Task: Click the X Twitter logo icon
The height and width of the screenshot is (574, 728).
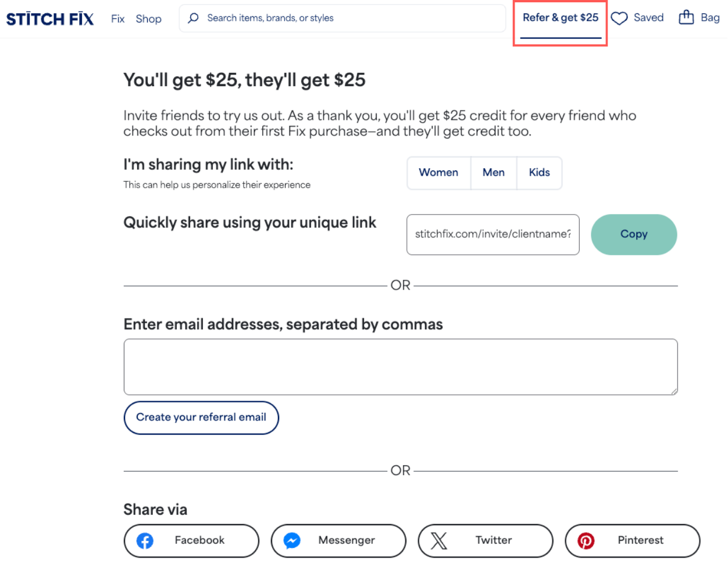Action: 439,541
